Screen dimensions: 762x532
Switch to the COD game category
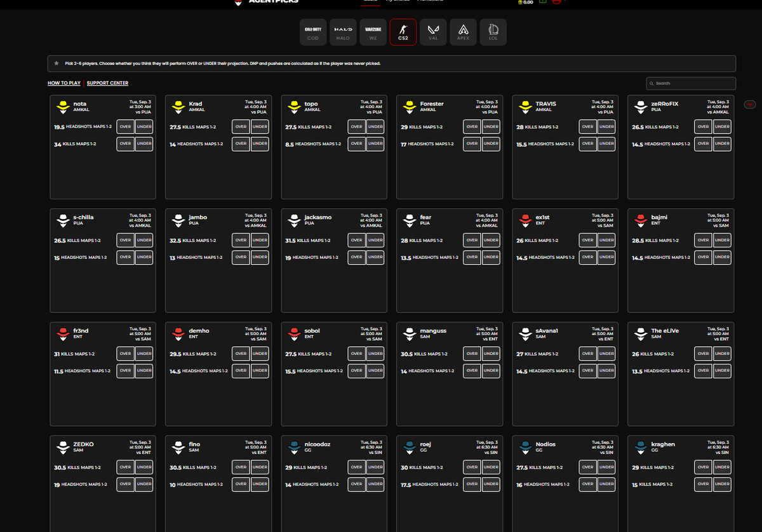(313, 32)
